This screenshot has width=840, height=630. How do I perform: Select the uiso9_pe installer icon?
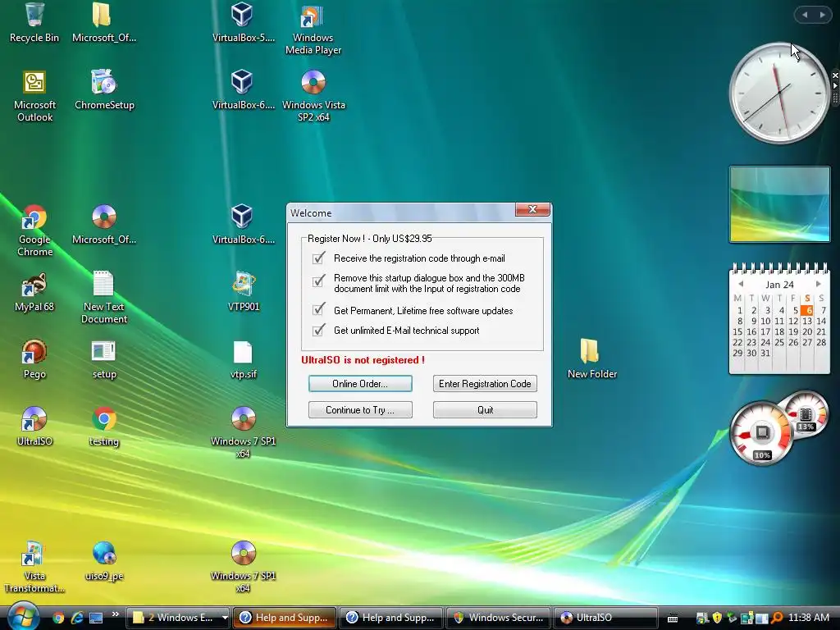[104, 560]
